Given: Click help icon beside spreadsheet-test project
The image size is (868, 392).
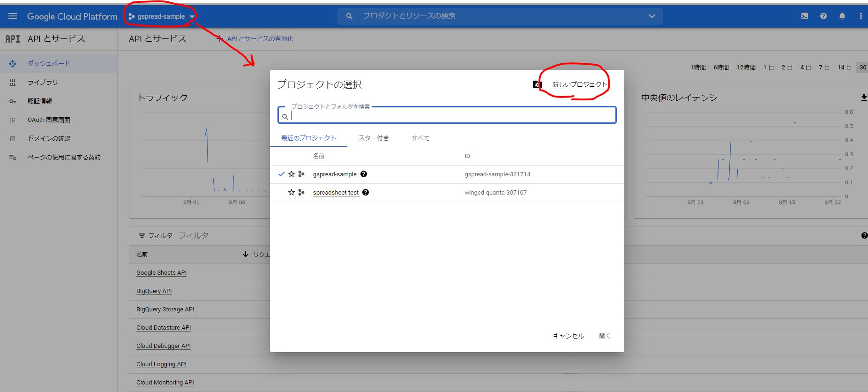Looking at the screenshot, I should (366, 192).
